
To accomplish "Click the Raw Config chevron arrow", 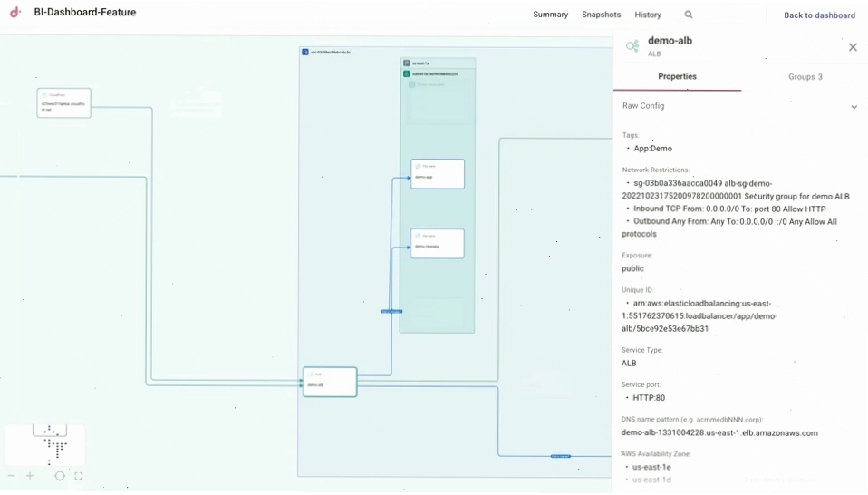I will (x=854, y=107).
